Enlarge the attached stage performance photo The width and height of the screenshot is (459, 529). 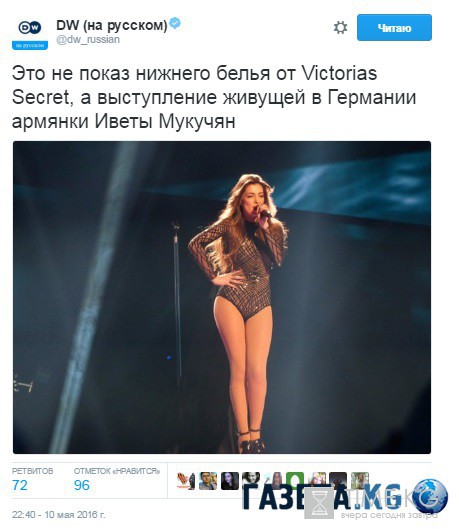point(222,297)
